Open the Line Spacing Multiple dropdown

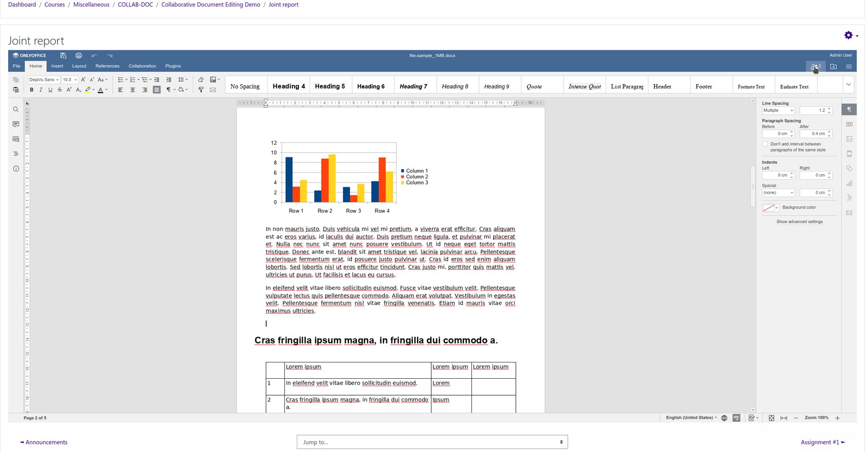point(778,110)
